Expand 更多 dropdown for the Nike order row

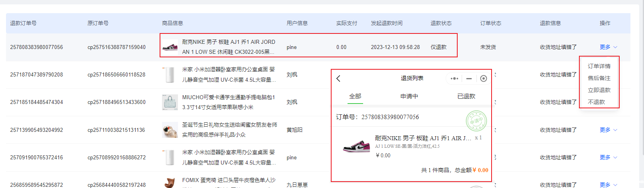coord(608,47)
